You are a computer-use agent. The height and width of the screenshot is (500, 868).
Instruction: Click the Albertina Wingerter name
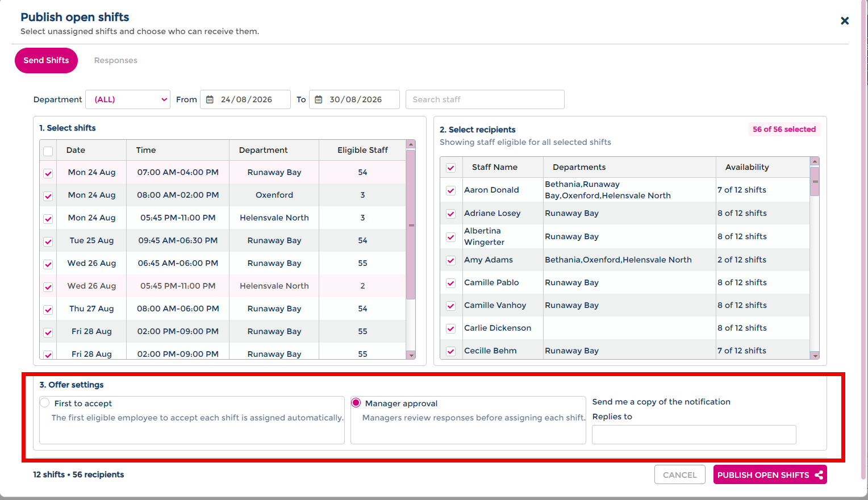click(x=485, y=236)
